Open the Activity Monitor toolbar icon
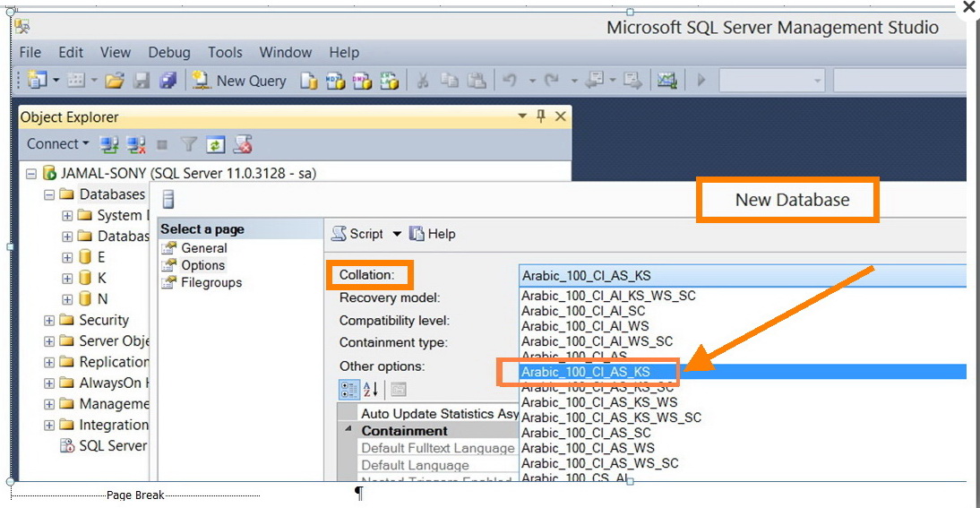The height and width of the screenshot is (508, 980). [x=666, y=81]
